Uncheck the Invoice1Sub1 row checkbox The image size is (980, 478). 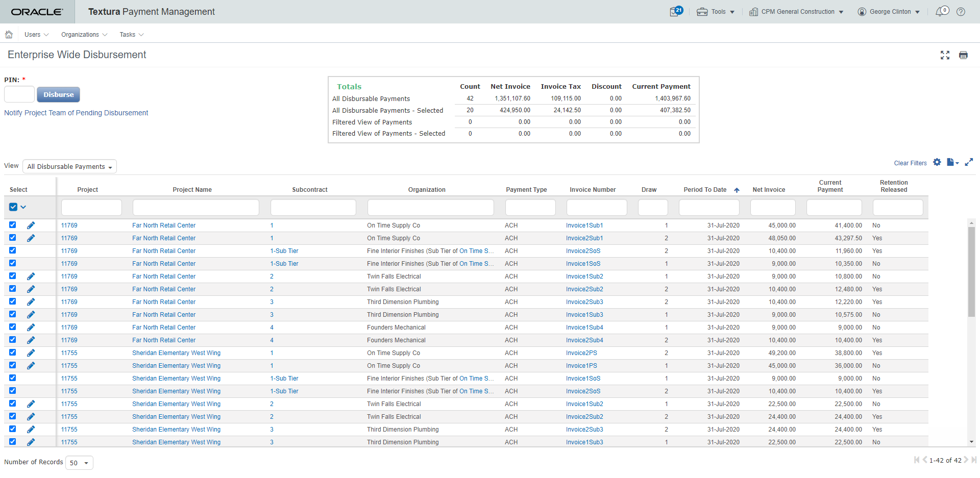point(13,225)
